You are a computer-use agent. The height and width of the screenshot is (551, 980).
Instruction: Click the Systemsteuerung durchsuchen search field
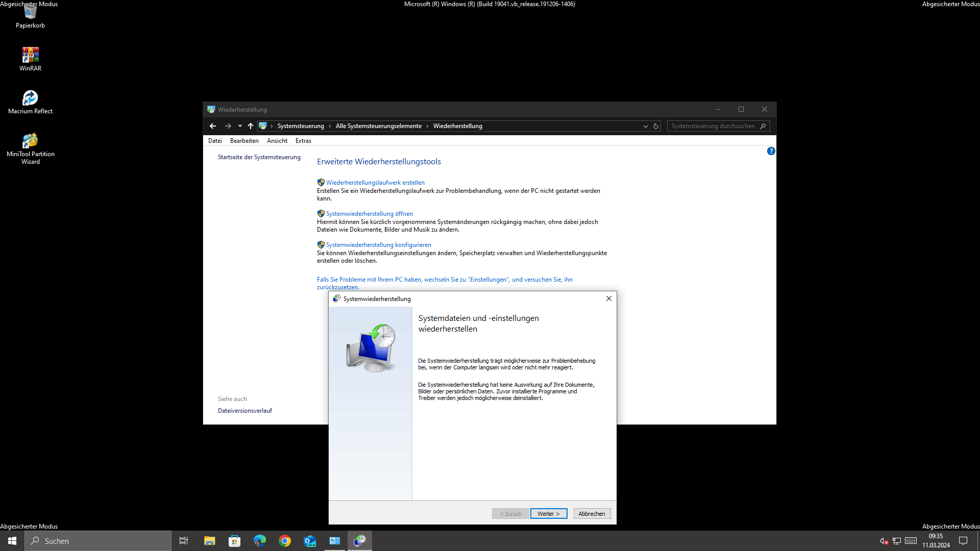click(x=713, y=126)
